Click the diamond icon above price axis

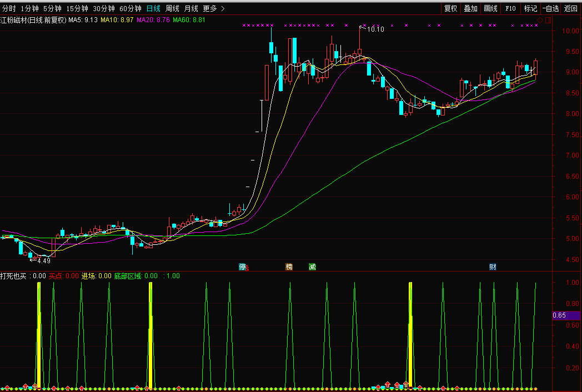click(x=540, y=20)
